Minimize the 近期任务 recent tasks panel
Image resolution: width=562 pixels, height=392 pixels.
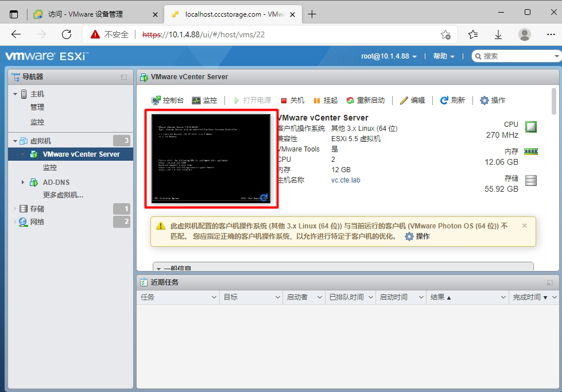550,283
